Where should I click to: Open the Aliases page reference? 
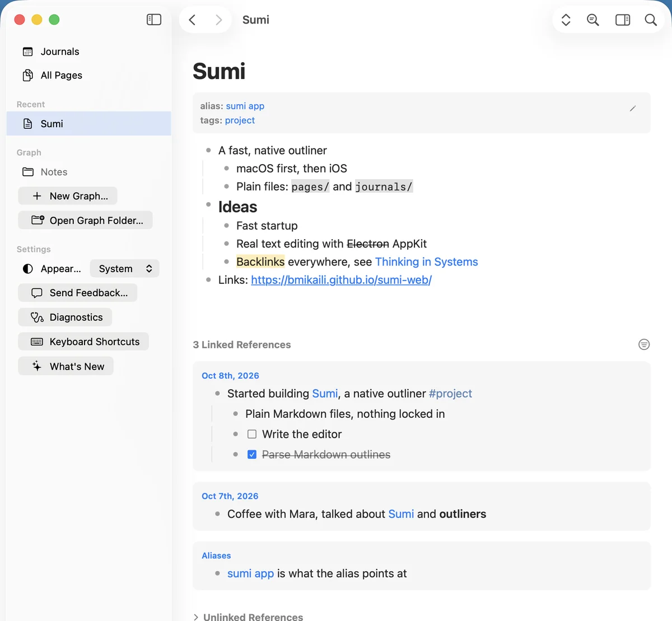216,555
